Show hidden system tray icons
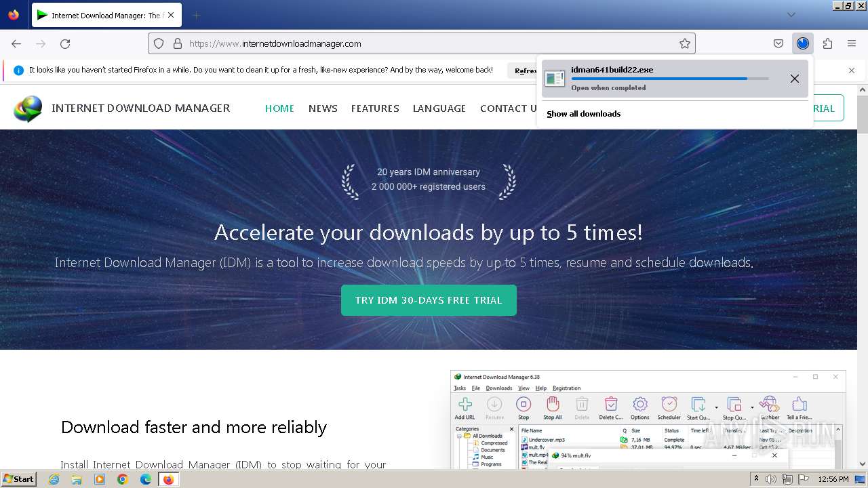Image resolution: width=868 pixels, height=488 pixels. click(x=757, y=479)
